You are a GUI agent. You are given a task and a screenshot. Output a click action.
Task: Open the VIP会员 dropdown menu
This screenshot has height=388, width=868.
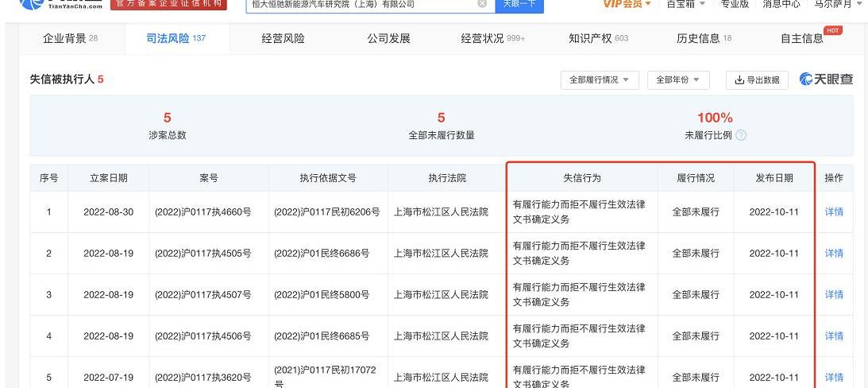627,5
